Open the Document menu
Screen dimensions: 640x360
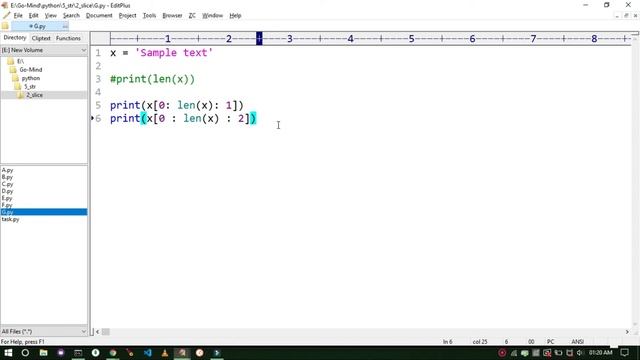(x=99, y=16)
